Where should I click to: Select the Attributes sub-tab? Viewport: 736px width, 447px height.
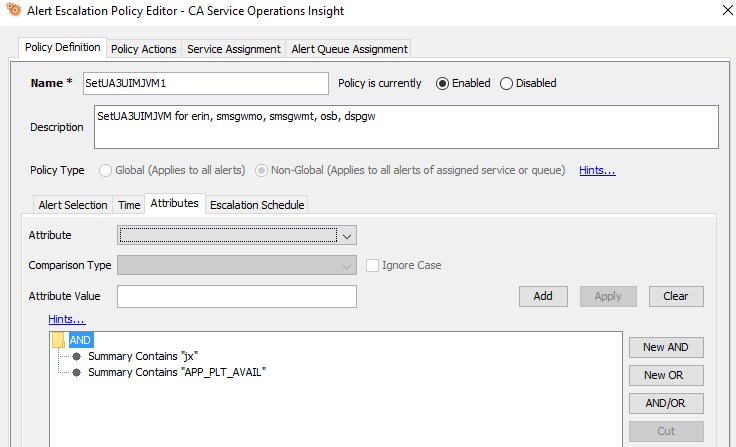[175, 203]
